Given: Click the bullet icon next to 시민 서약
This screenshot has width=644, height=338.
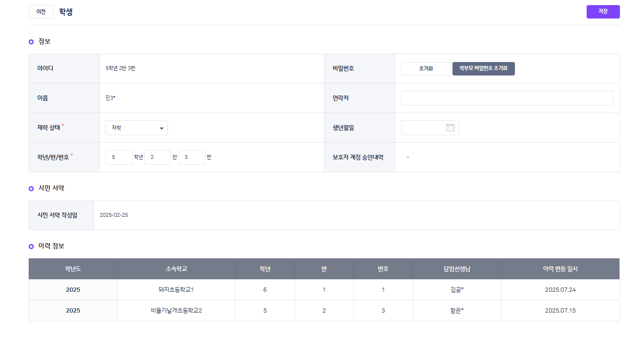Looking at the screenshot, I should coord(31,188).
